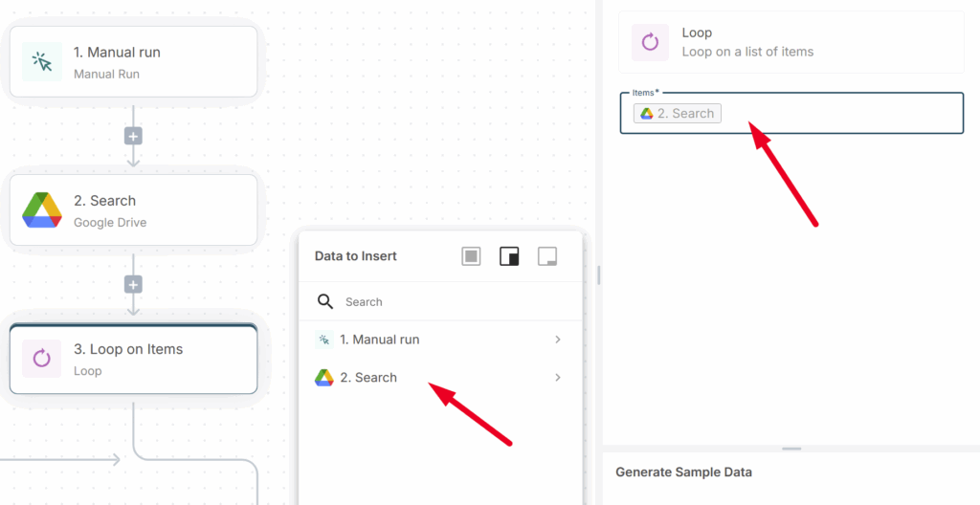This screenshot has height=505, width=980.
Task: Click the Google Drive icon on Search step
Action: pyautogui.click(x=41, y=210)
